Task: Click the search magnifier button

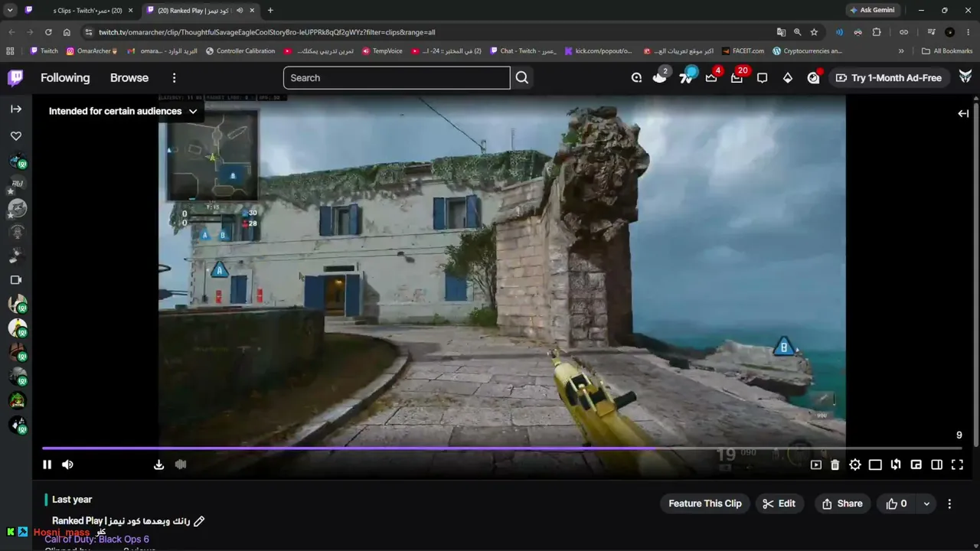Action: (x=522, y=77)
